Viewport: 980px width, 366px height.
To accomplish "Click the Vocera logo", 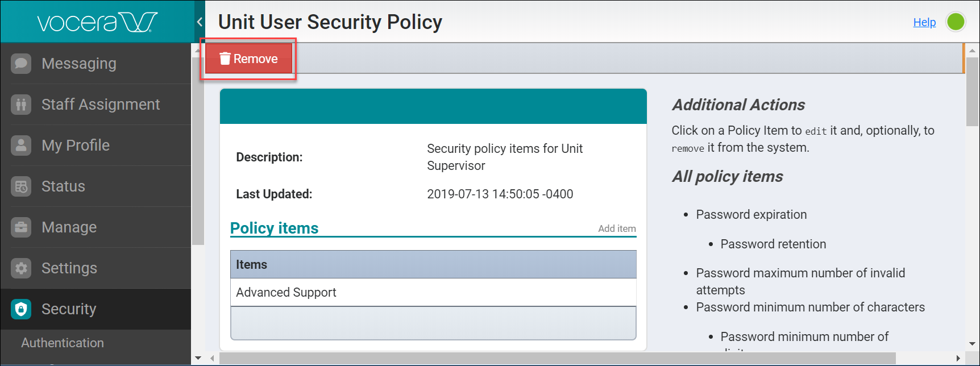I will tap(97, 22).
